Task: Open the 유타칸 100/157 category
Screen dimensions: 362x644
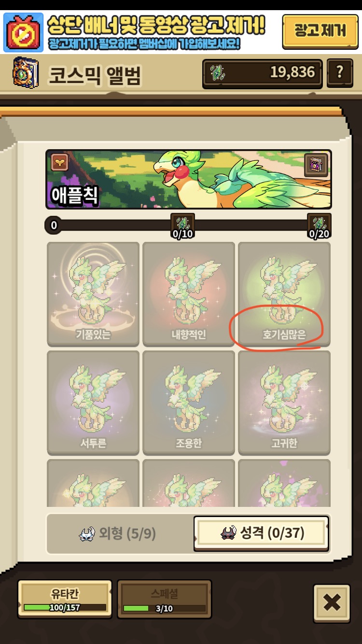Action: click(65, 599)
